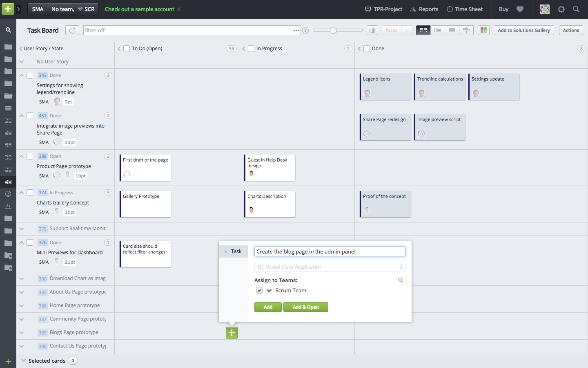Open the Reports menu

(x=424, y=9)
